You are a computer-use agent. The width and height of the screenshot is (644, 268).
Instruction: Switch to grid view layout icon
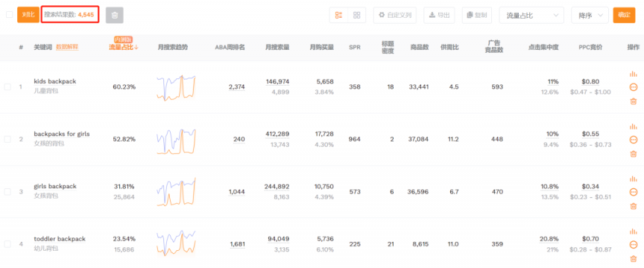point(356,15)
